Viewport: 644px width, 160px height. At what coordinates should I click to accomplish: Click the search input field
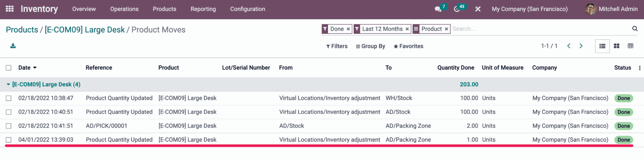point(540,29)
